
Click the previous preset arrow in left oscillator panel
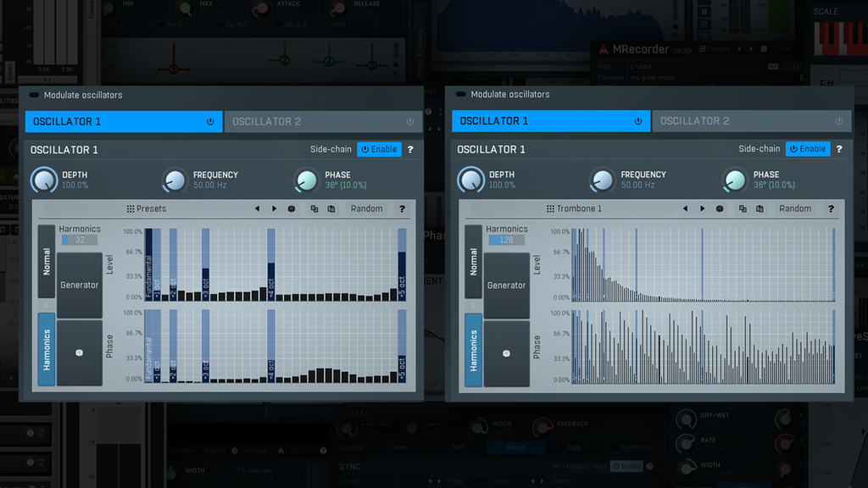tap(257, 208)
